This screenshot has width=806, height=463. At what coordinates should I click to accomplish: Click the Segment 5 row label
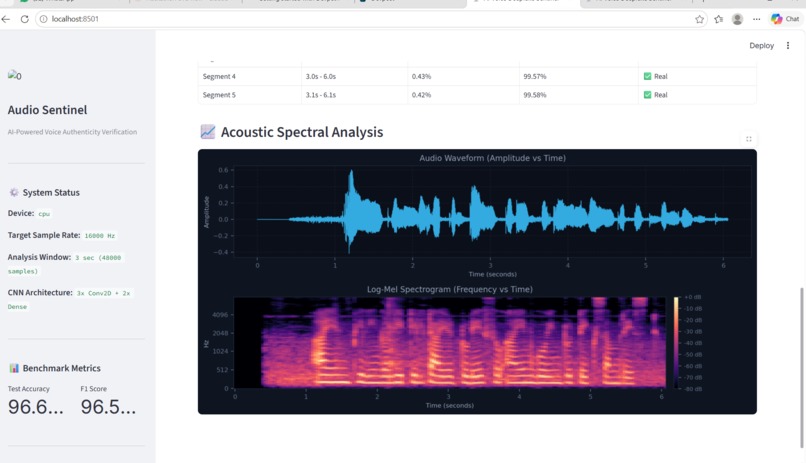(x=219, y=95)
